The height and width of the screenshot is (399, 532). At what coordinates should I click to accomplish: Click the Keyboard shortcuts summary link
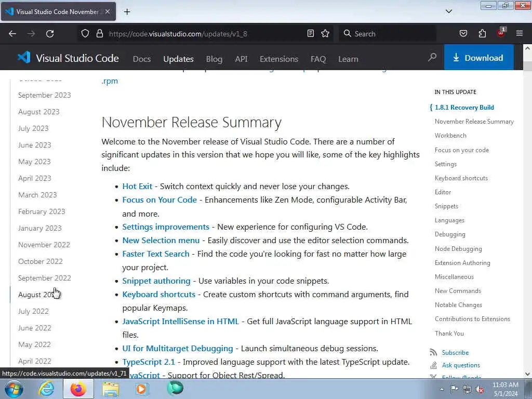(x=158, y=294)
